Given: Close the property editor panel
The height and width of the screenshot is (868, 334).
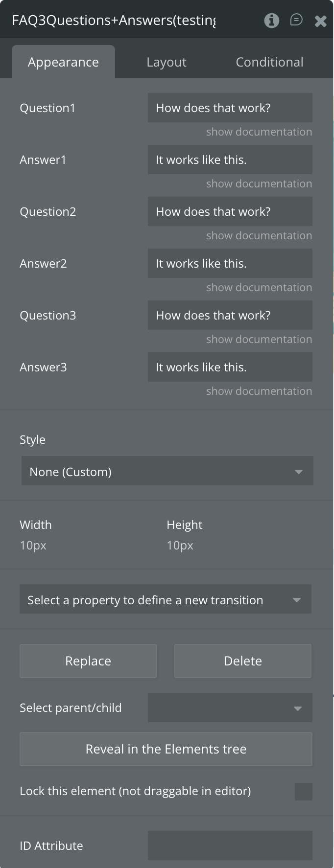Looking at the screenshot, I should pyautogui.click(x=321, y=21).
